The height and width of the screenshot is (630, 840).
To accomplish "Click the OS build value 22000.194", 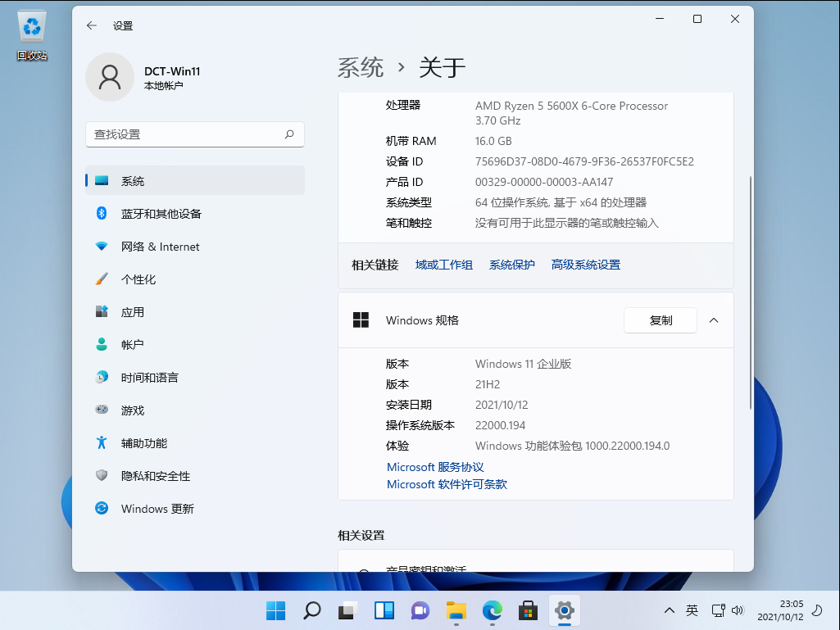I will 501,425.
